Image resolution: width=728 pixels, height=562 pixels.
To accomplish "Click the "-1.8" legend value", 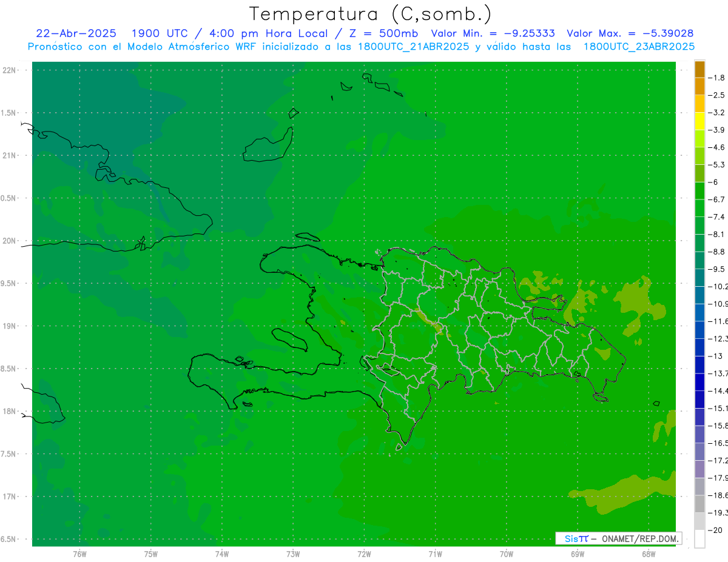I will [x=716, y=78].
